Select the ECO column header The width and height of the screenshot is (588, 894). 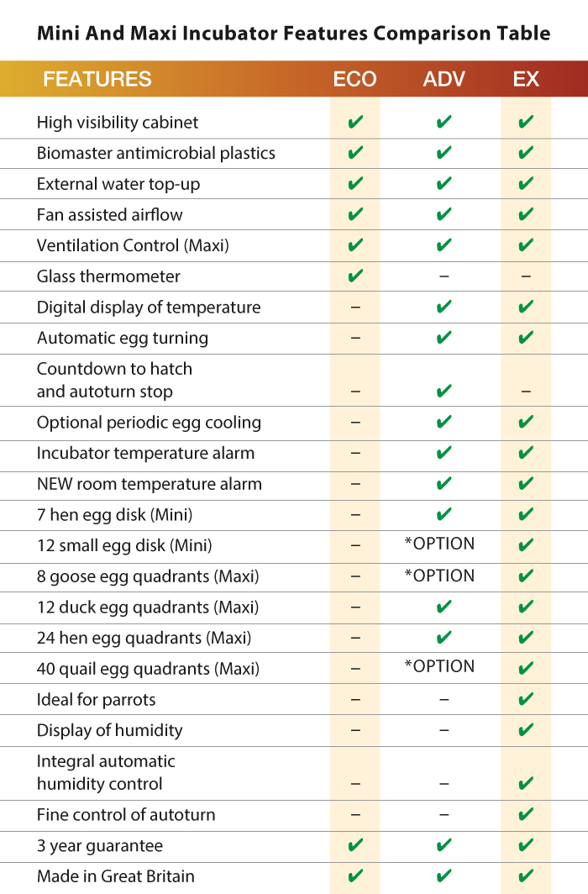(355, 79)
